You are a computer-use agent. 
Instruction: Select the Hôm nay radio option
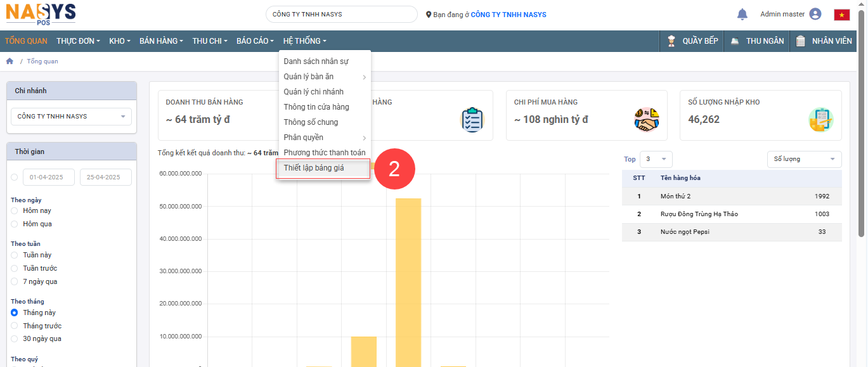click(15, 210)
